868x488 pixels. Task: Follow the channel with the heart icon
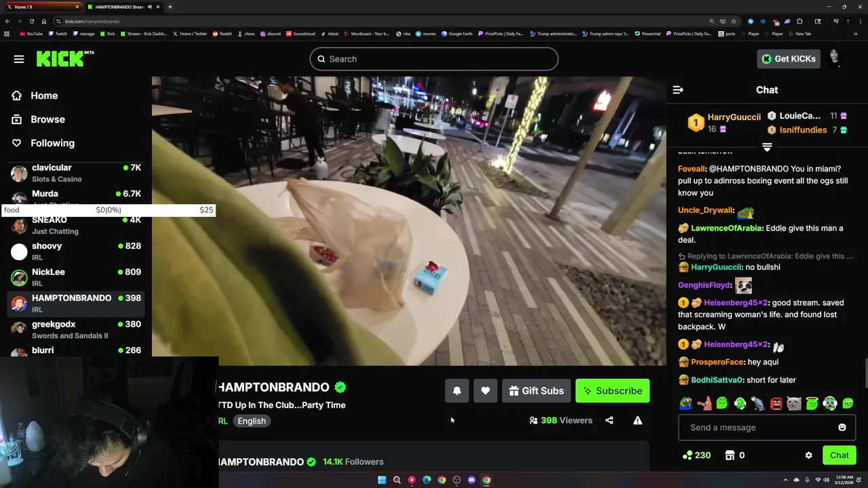pyautogui.click(x=486, y=390)
